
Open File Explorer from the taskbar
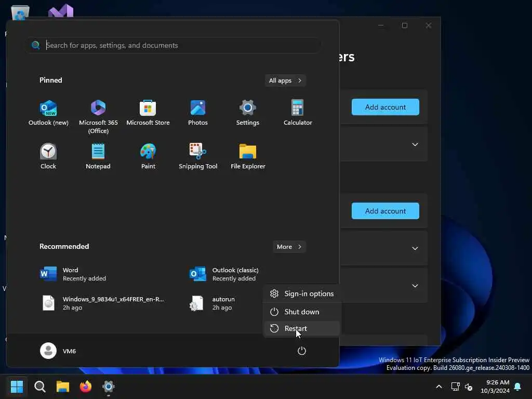click(63, 387)
